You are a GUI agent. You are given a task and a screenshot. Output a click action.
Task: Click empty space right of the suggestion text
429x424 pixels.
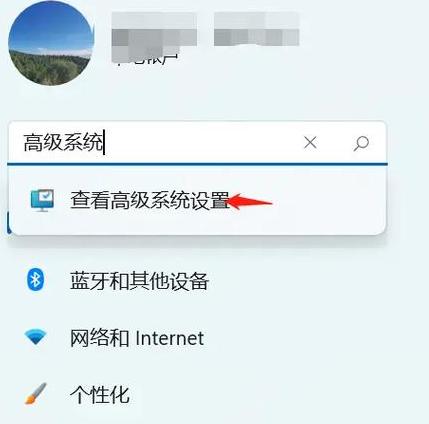(328, 201)
